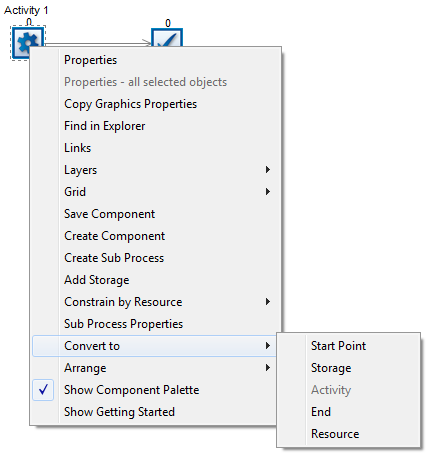Click the End checkmark icon on canvas

pos(167,38)
